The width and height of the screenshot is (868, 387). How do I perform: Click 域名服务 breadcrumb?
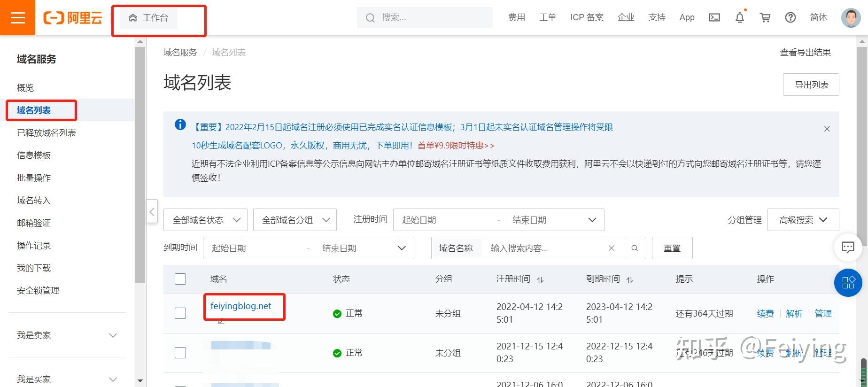[180, 53]
